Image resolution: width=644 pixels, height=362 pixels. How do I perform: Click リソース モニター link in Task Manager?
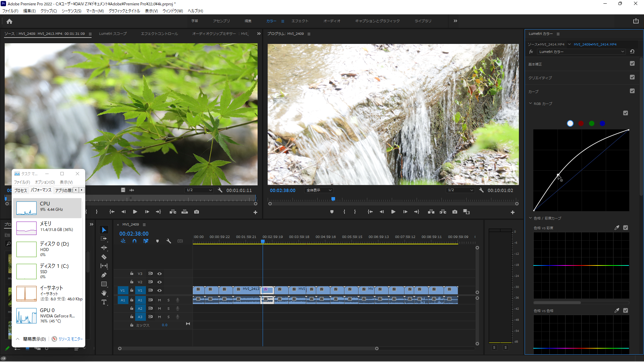coord(70,339)
